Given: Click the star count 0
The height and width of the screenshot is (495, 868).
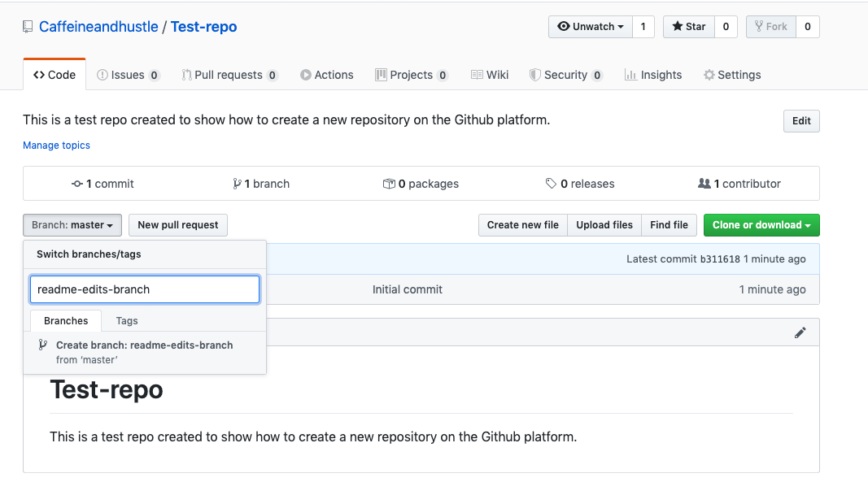Looking at the screenshot, I should 726,27.
